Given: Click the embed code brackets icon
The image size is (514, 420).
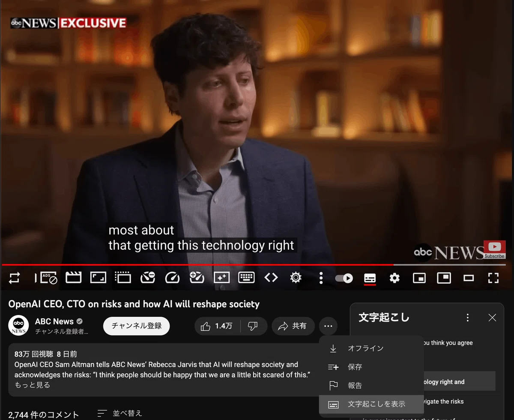Looking at the screenshot, I should [271, 278].
